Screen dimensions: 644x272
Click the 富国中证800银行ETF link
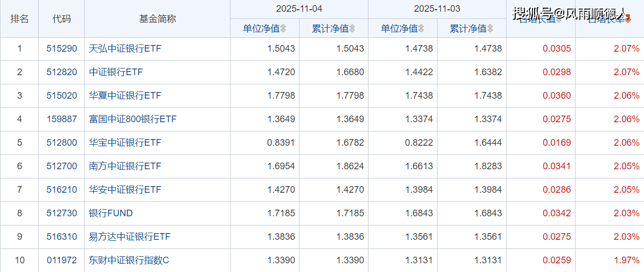(x=132, y=119)
